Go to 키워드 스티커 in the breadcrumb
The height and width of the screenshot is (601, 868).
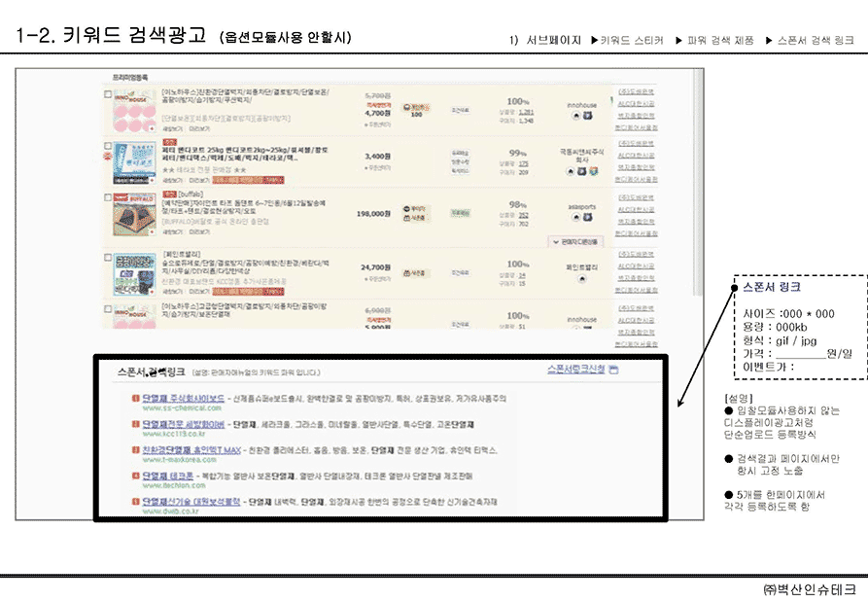pos(629,41)
